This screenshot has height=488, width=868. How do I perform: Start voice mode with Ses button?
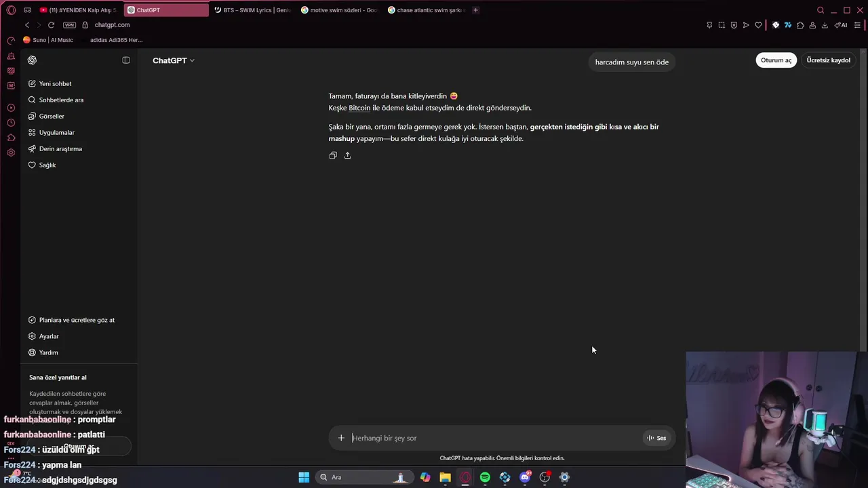(x=656, y=438)
